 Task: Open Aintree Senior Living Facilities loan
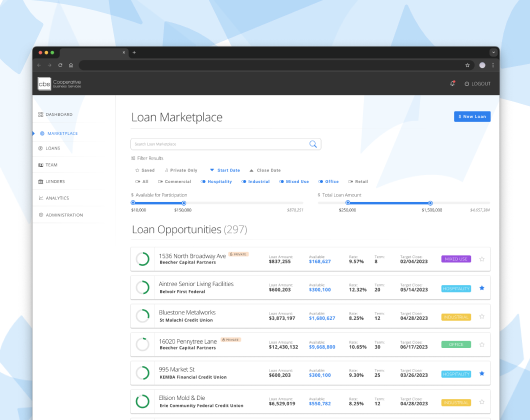click(310, 288)
